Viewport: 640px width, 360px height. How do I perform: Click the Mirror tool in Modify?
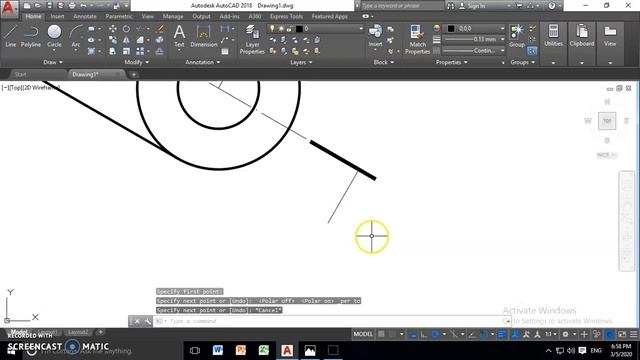click(126, 40)
